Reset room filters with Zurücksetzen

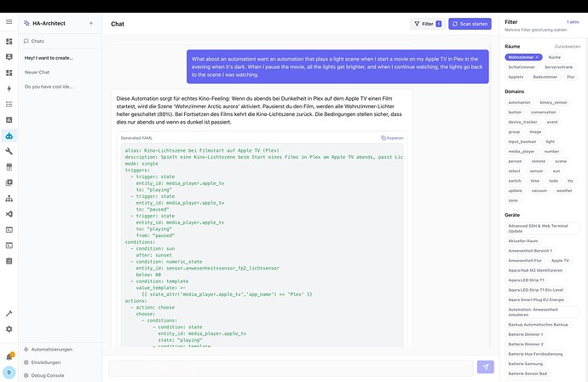[x=568, y=46]
